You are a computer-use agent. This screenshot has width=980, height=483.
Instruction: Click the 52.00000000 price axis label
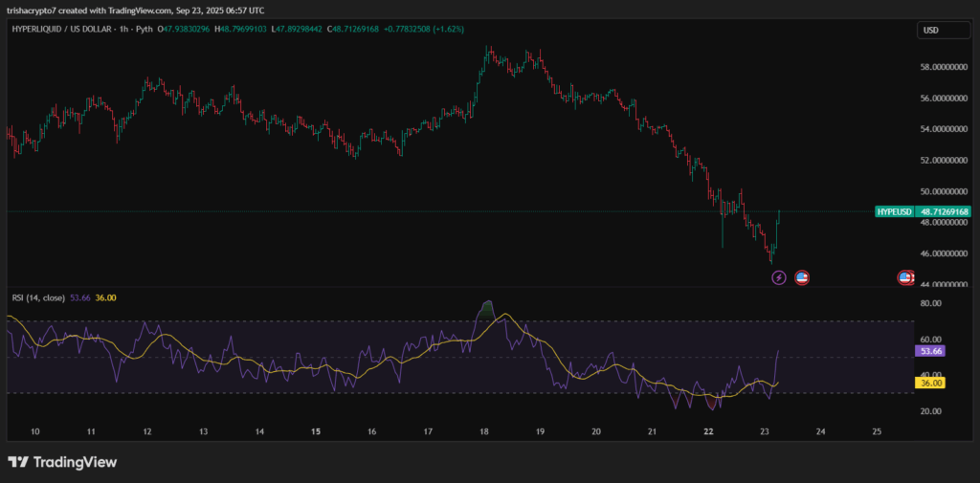(945, 160)
